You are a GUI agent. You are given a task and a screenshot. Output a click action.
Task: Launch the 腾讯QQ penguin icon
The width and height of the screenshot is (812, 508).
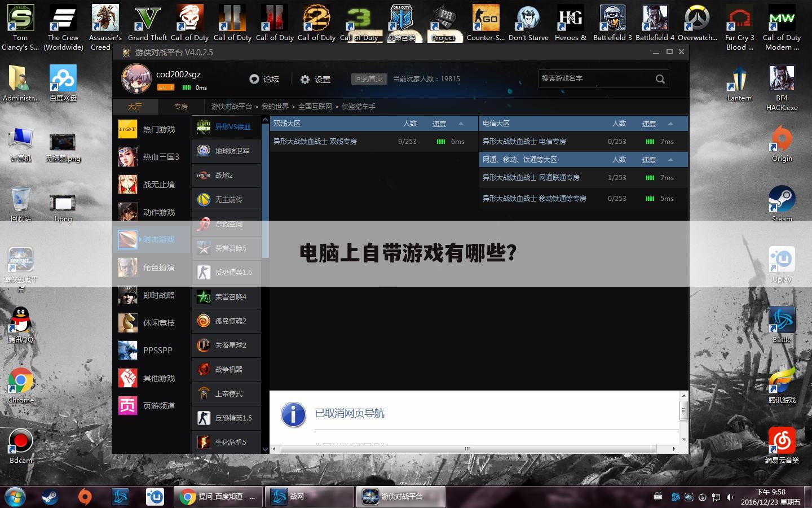(21, 325)
